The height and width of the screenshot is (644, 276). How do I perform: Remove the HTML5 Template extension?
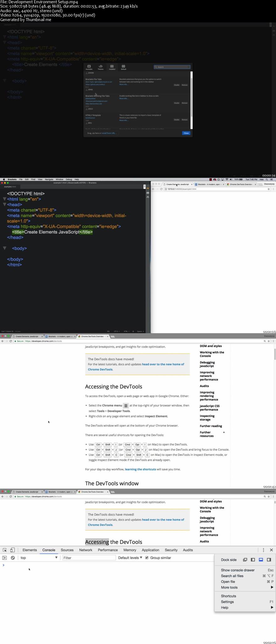(x=185, y=119)
